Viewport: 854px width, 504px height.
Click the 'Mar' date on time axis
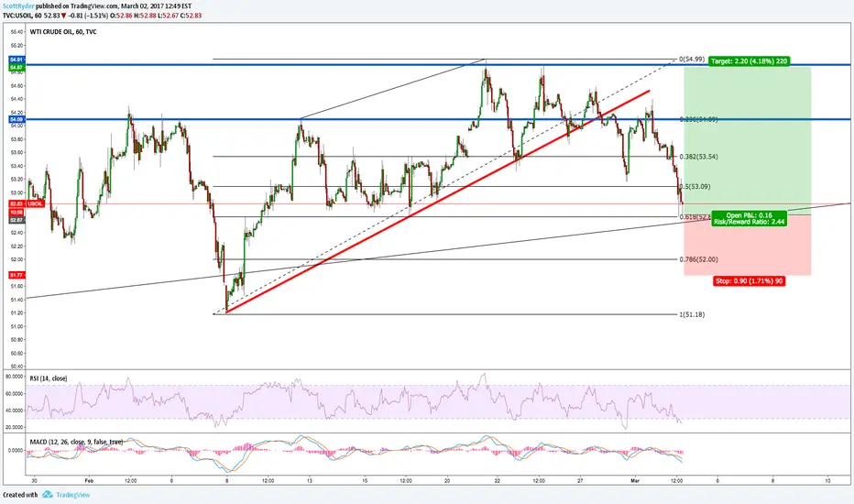634,480
